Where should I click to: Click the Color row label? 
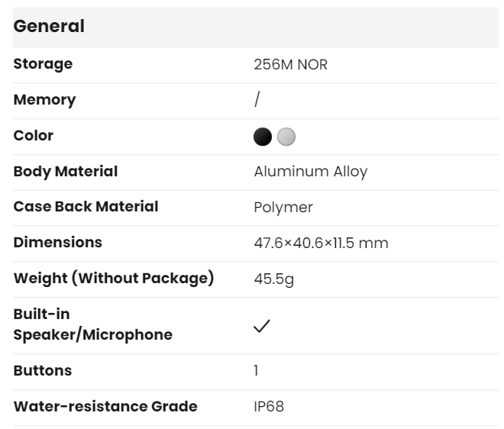tap(34, 136)
